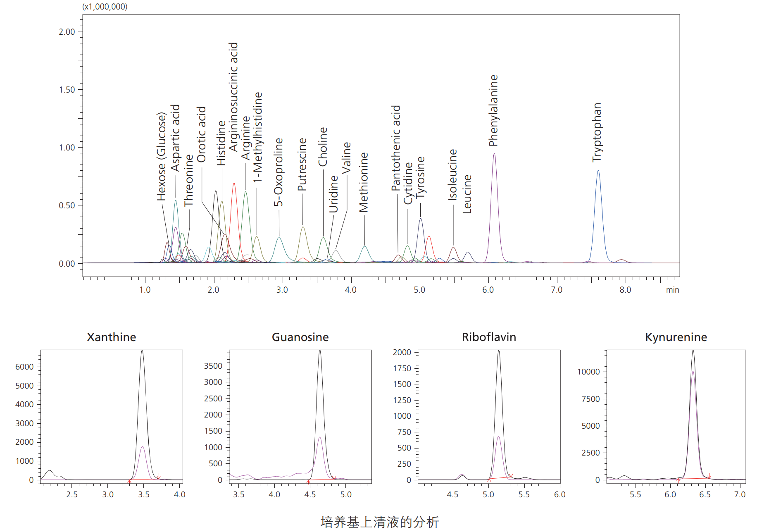Click the red Argininosuccinic acid peak apex
The height and width of the screenshot is (532, 757).
coord(234,184)
